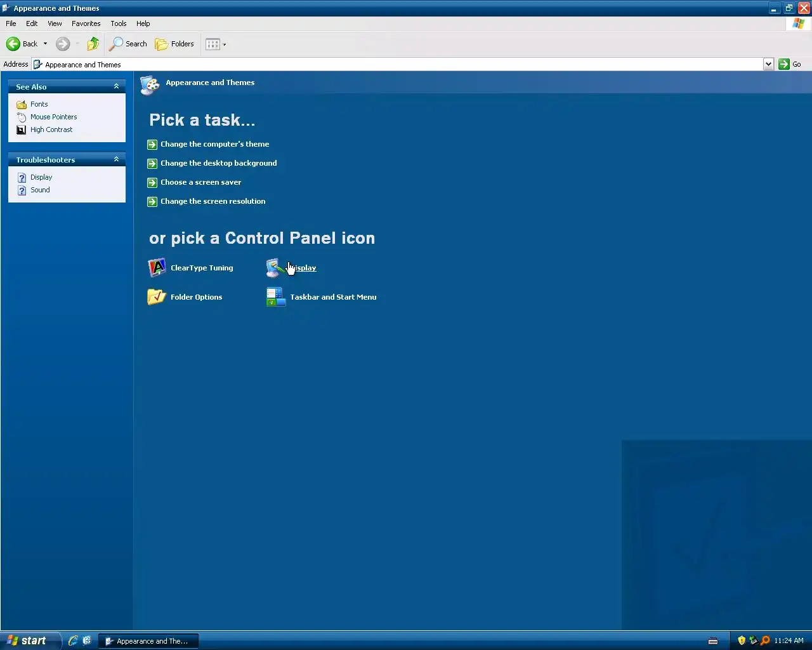The image size is (812, 650).
Task: Expand the Address bar dropdown arrow
Action: tap(768, 64)
